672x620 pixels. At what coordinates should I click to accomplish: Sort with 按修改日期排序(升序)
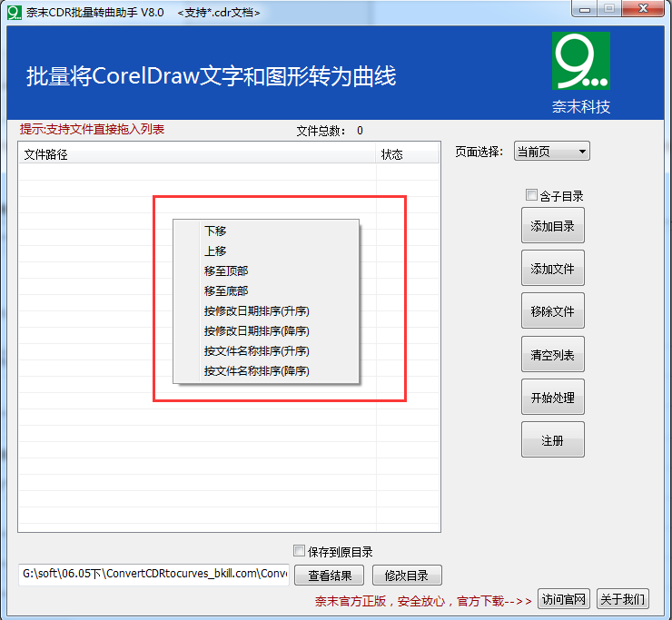point(266,311)
